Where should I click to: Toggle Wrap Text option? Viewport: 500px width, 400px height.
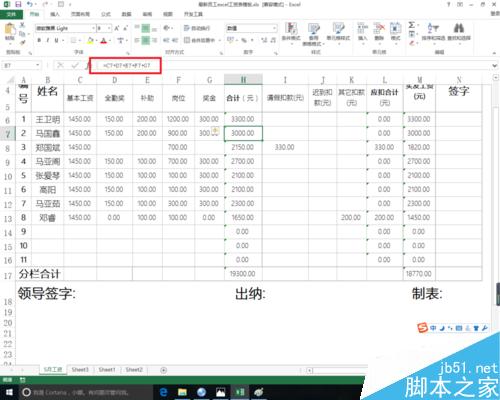[196, 28]
